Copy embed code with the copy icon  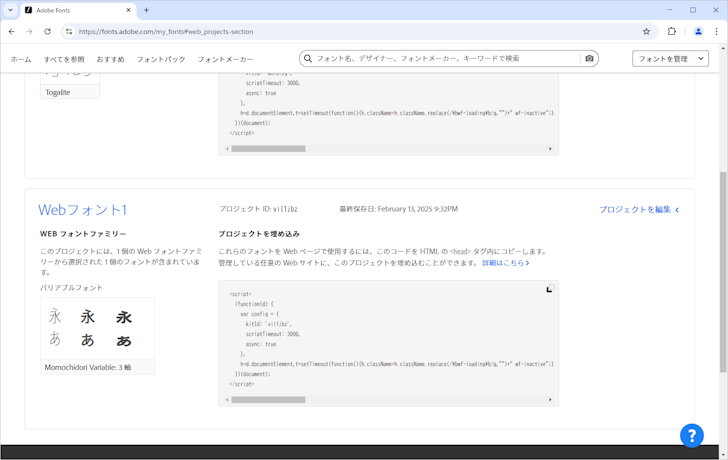(x=549, y=289)
